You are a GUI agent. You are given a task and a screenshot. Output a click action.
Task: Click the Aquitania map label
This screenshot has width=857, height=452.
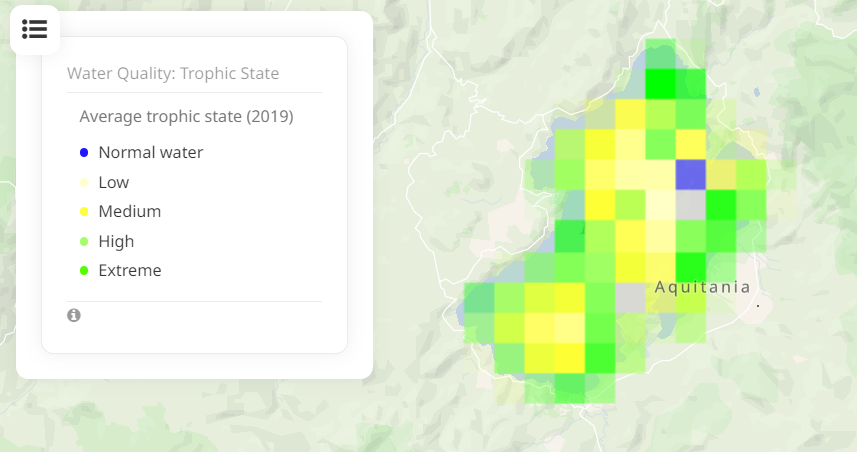click(x=702, y=287)
